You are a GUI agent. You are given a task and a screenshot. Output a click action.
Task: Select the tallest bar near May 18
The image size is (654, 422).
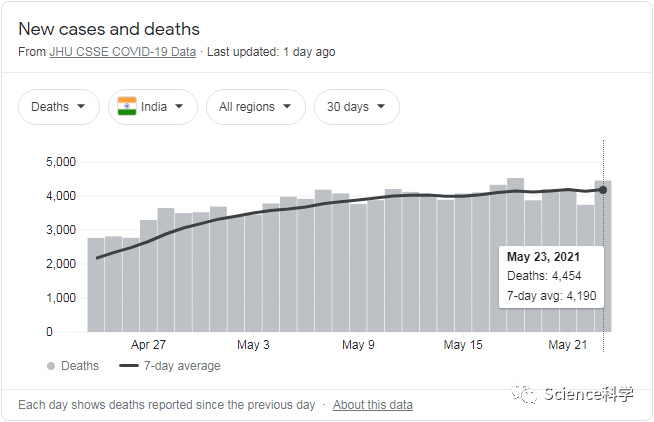[x=516, y=255]
